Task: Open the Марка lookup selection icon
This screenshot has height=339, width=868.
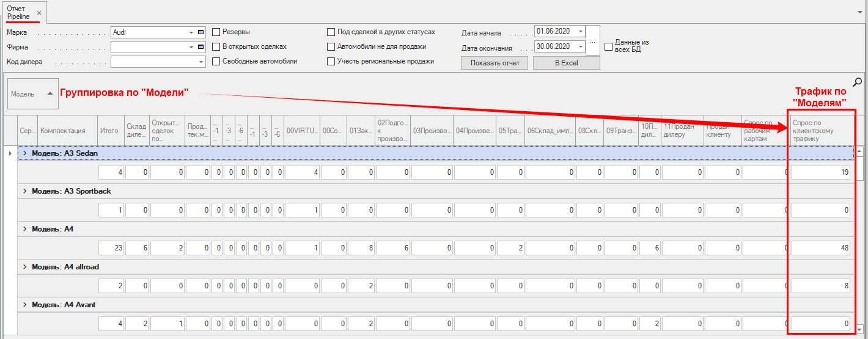Action: coord(201,32)
